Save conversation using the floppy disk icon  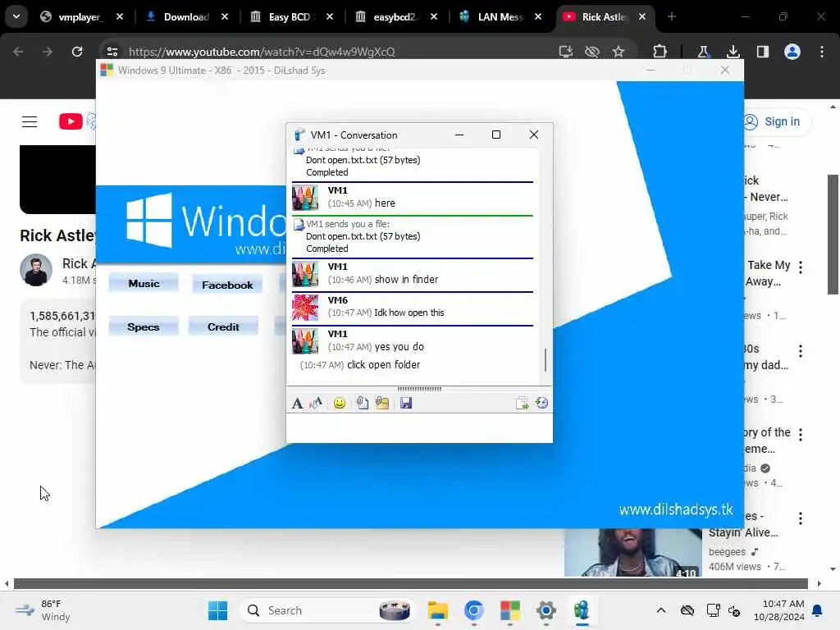(406, 403)
